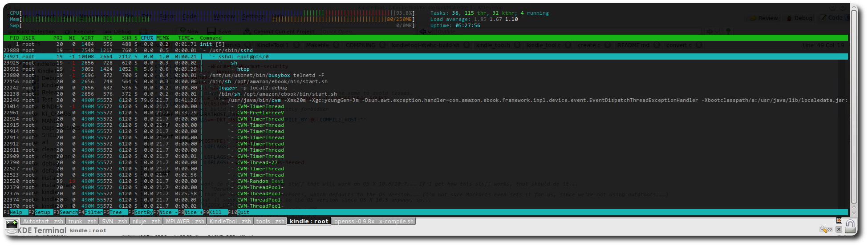The height and width of the screenshot is (246, 868).
Task: Click F4 Filter in htop footer
Action: pos(91,212)
